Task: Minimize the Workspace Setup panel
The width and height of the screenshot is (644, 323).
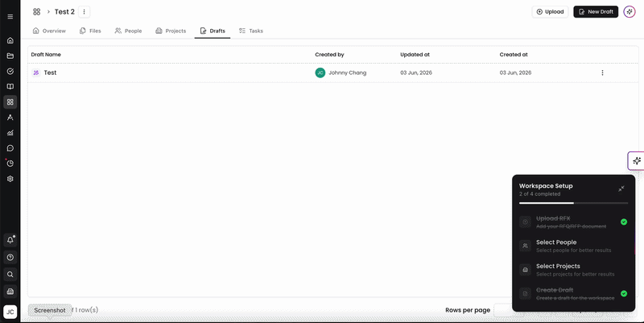Action: coord(621,188)
